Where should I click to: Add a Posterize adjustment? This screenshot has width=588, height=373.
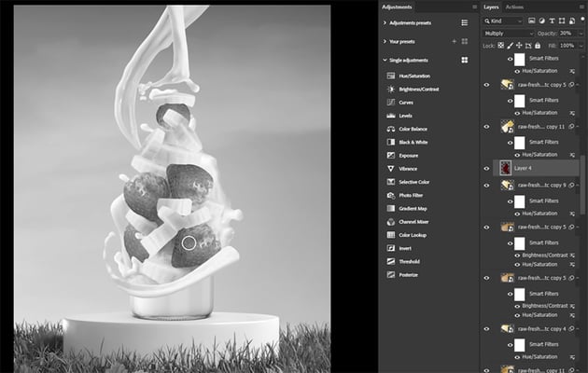point(402,275)
